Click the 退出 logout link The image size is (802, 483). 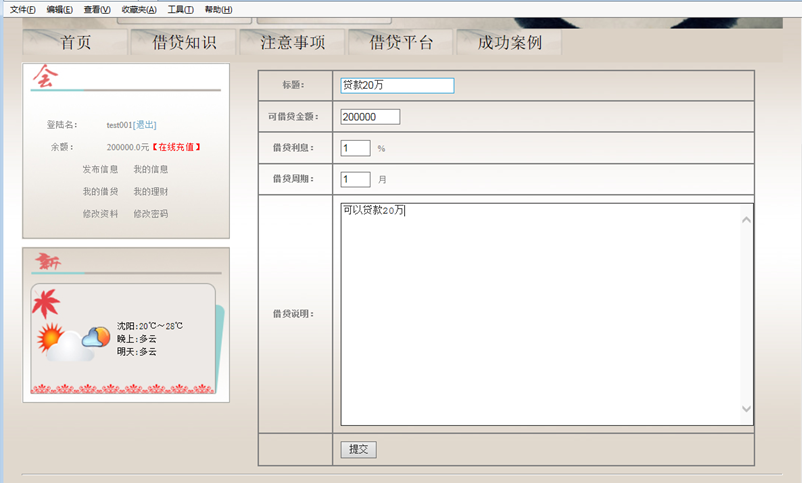[145, 125]
